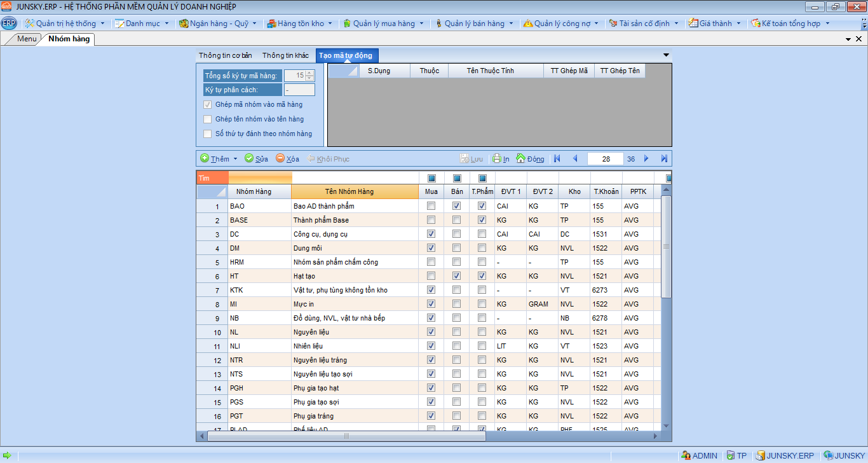Click the In printer icon

[497, 159]
